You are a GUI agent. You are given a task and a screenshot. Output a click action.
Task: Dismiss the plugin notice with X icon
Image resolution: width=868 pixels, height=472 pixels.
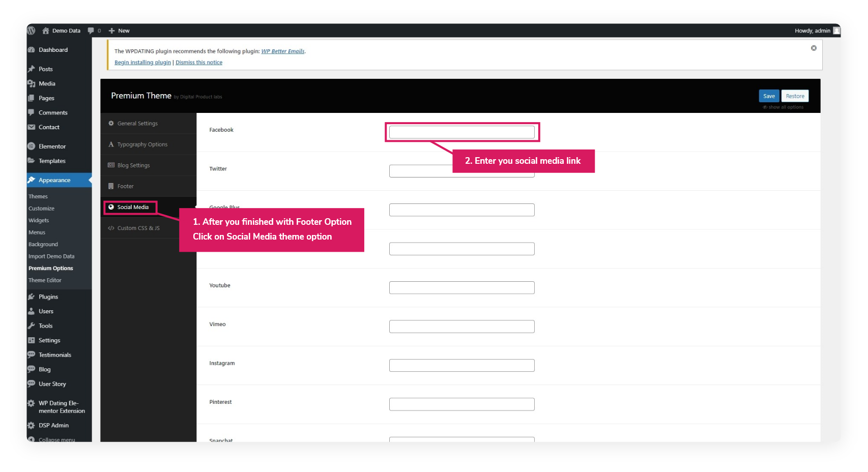coord(814,48)
